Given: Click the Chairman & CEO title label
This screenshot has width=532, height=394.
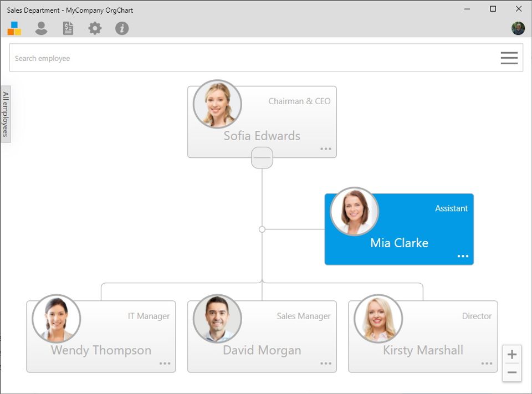Looking at the screenshot, I should (x=299, y=101).
